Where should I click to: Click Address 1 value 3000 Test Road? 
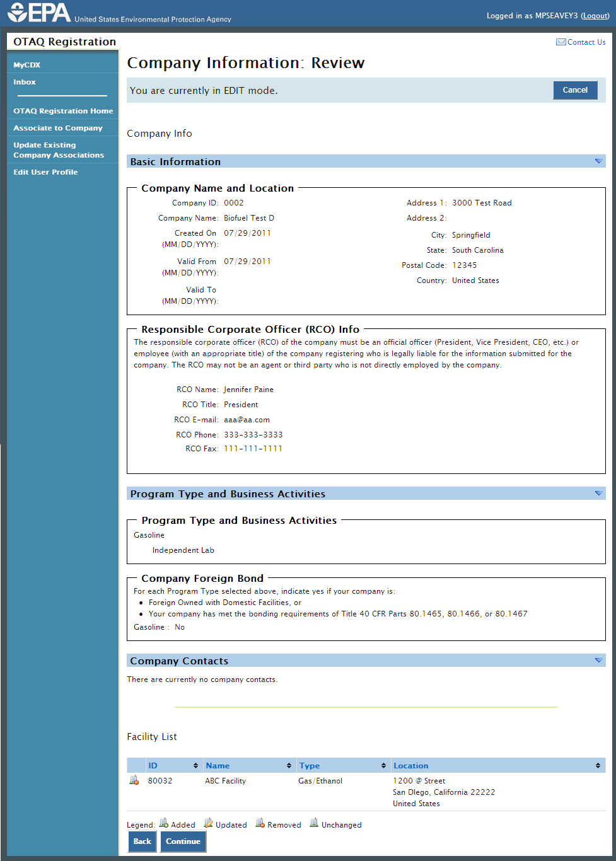pyautogui.click(x=482, y=203)
